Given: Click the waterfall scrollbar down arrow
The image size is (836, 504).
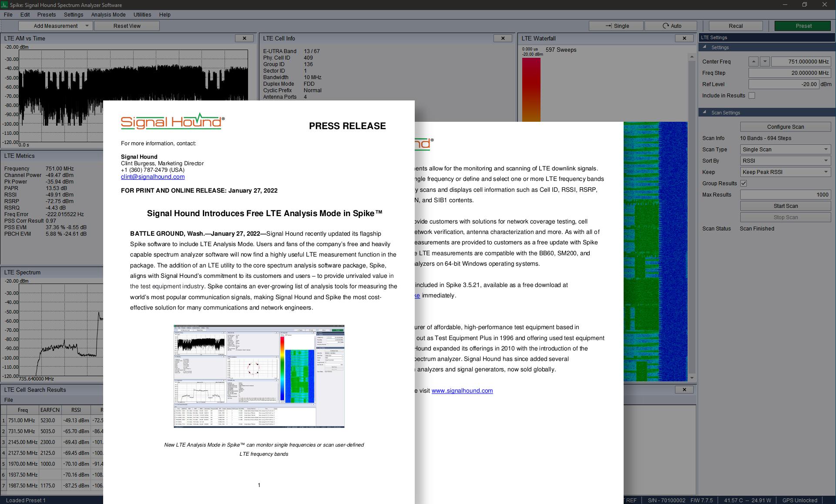Looking at the screenshot, I should click(x=692, y=378).
